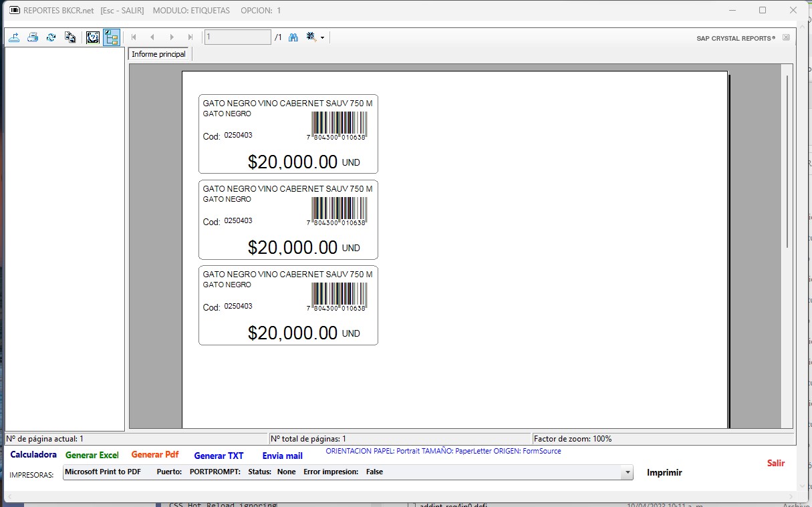Image resolution: width=812 pixels, height=507 pixels.
Task: Click the ORIENTACION PAPEL Portrait info text
Action: (443, 451)
